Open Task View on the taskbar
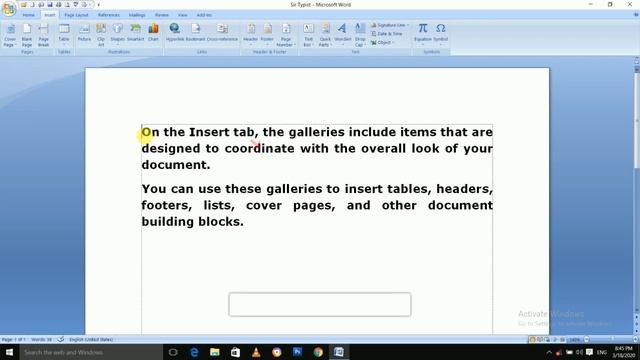Viewport: 640px width, 360px height. pos(173,352)
